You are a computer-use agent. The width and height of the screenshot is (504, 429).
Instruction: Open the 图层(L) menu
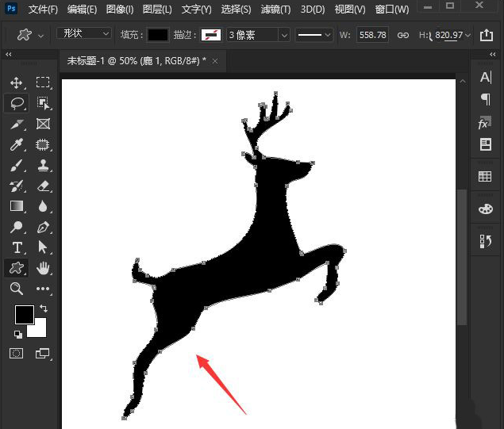tap(157, 10)
